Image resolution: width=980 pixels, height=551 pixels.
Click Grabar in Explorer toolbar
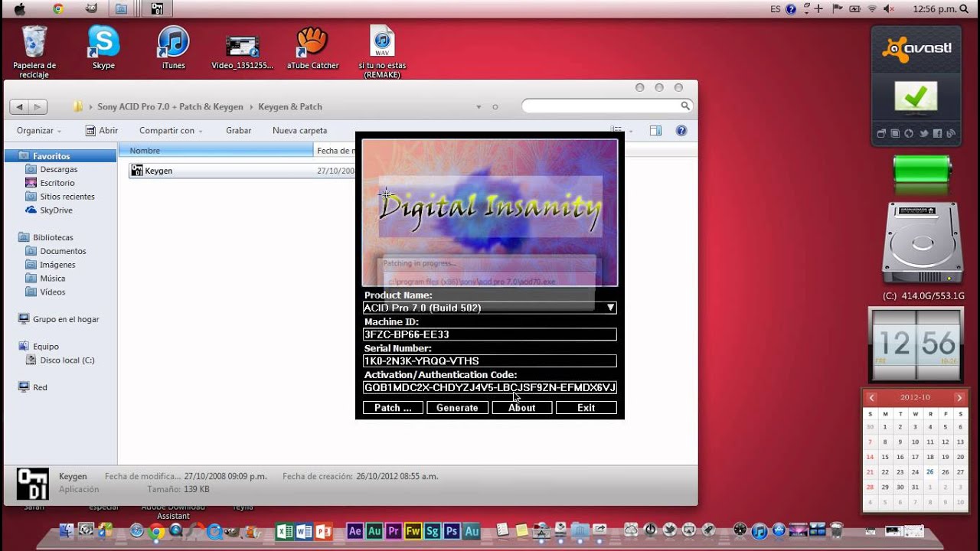(239, 131)
